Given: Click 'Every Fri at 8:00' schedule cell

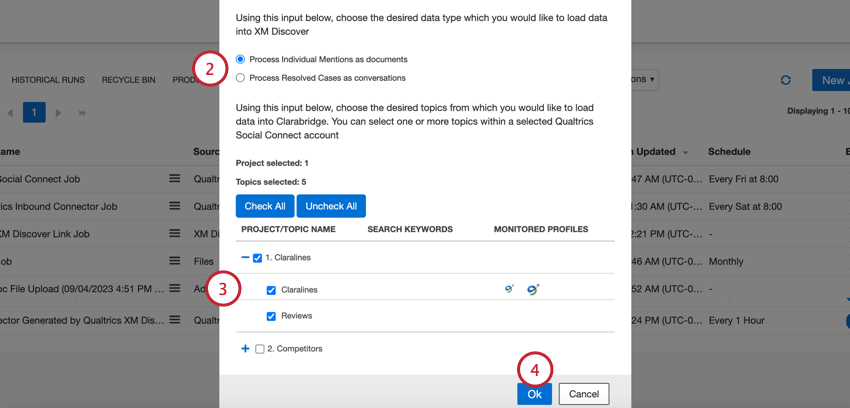Looking at the screenshot, I should tap(744, 179).
